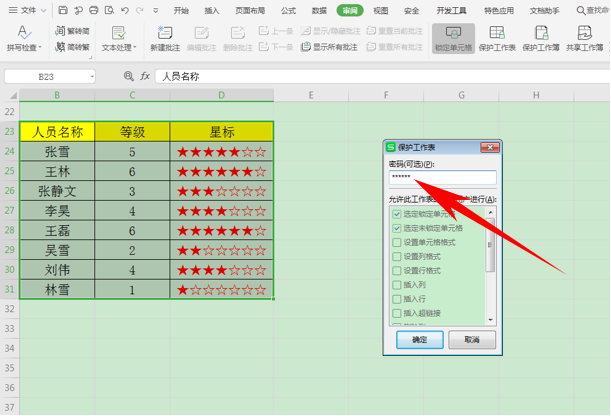Click the 密码 password input field

pyautogui.click(x=442, y=178)
